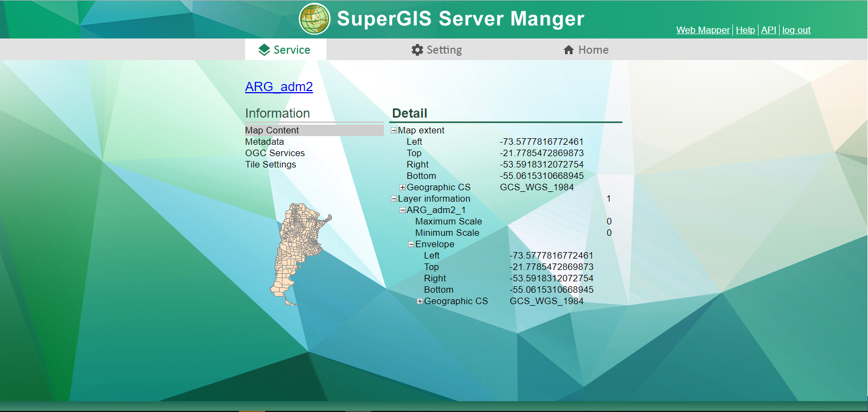Click the Service layers icon
Image resolution: width=868 pixels, height=412 pixels.
264,50
